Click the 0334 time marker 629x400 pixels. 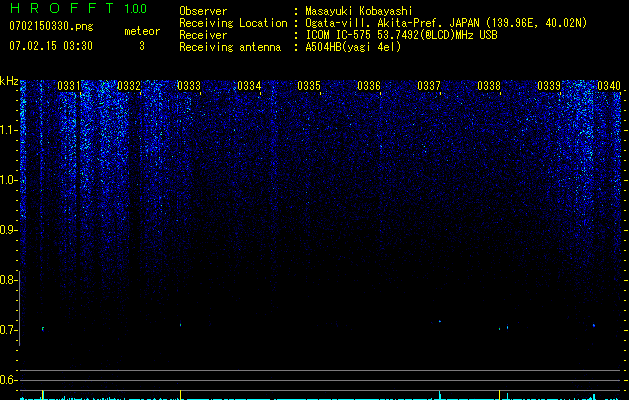tap(249, 86)
